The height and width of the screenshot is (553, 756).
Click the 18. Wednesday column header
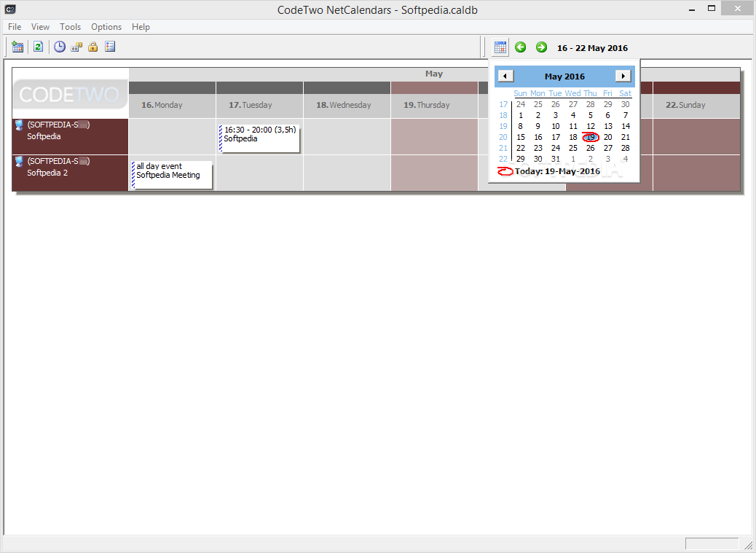click(347, 105)
